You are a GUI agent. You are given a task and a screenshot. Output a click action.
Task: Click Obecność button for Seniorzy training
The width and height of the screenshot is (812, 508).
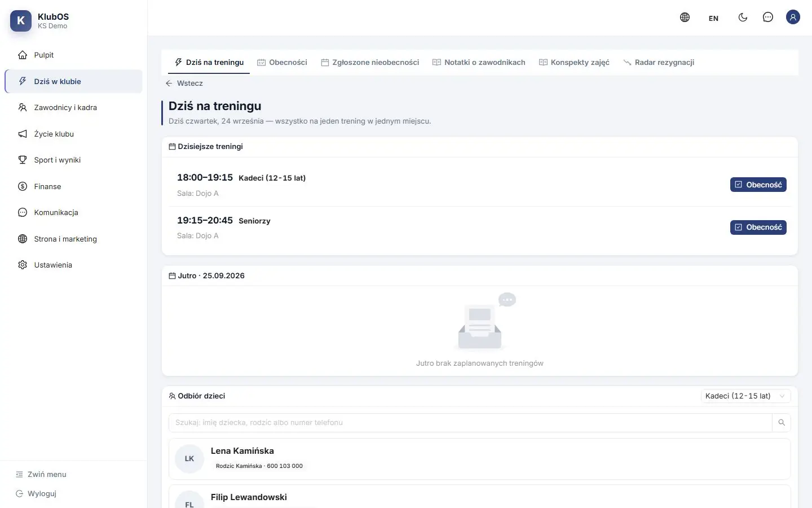point(758,227)
